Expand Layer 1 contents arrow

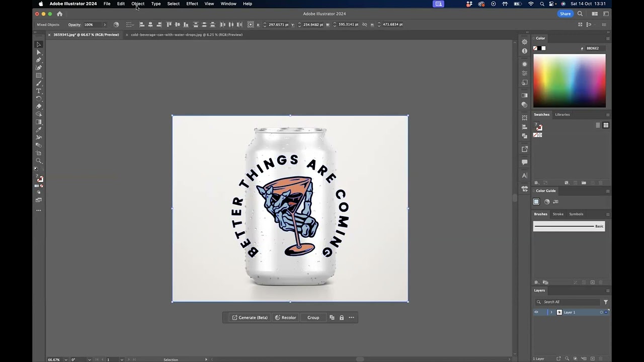(x=551, y=312)
